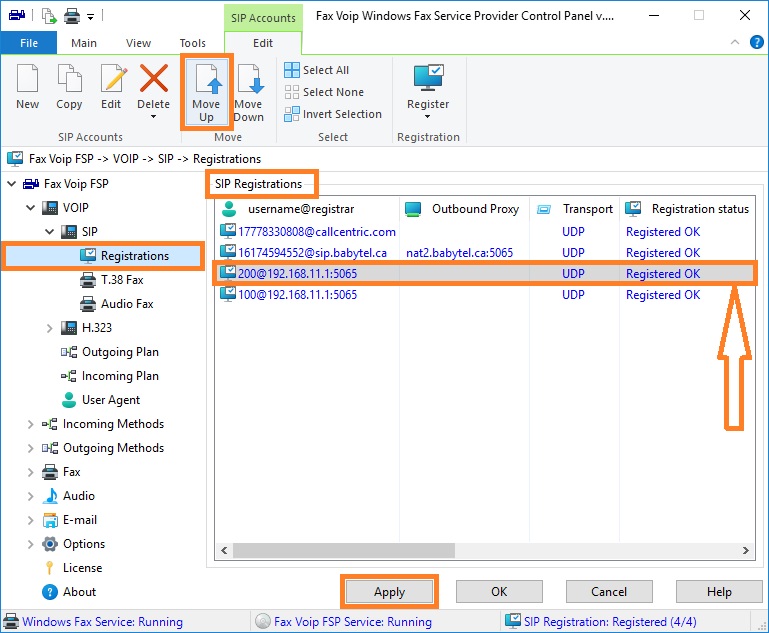769x633 pixels.
Task: Click the Cancel button
Action: 609,592
